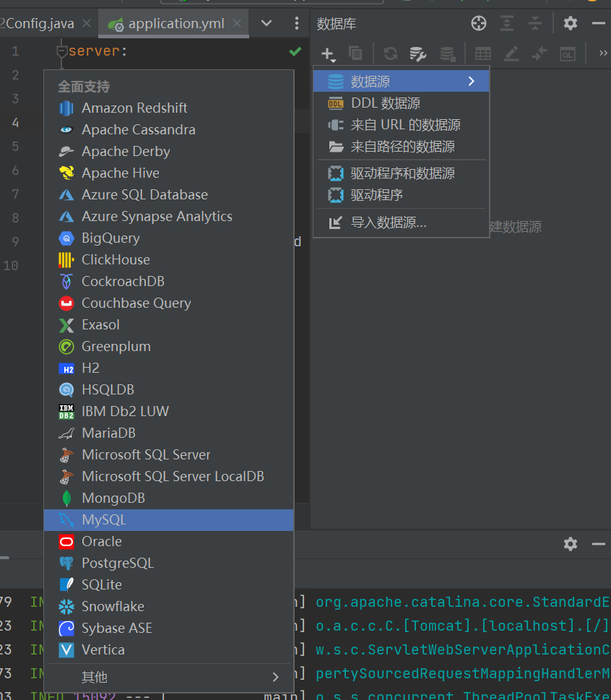
Task: Click the green inspection checkmark
Action: 295,51
